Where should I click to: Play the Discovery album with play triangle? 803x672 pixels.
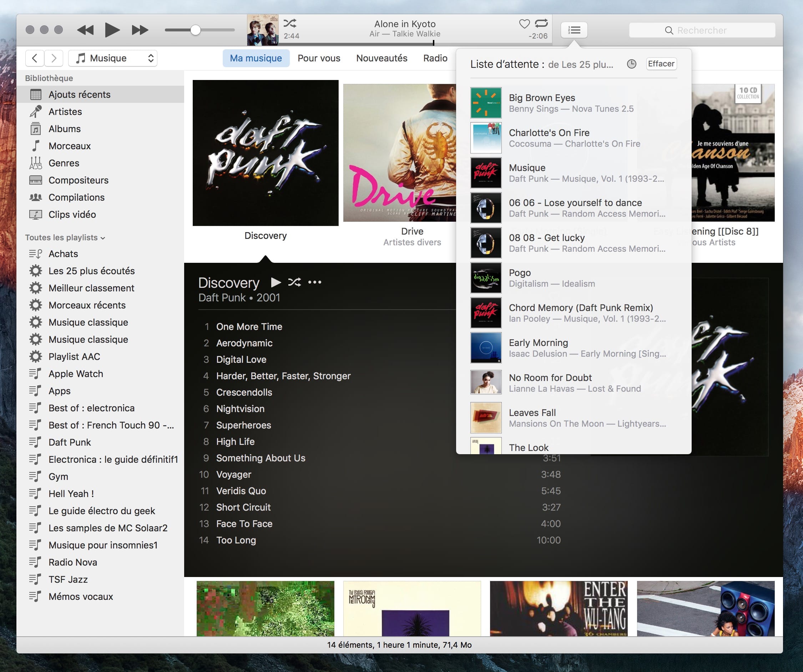tap(276, 282)
